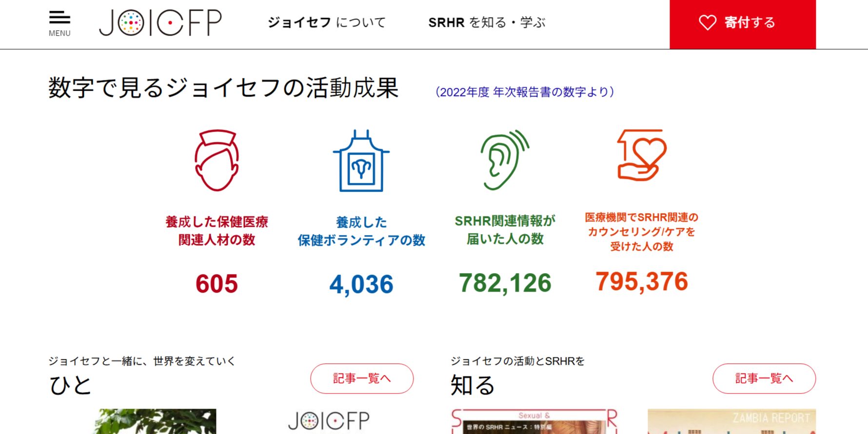Viewport: 868px width, 434px height.
Task: Click the 782,126 SRHR information figure
Action: [505, 283]
